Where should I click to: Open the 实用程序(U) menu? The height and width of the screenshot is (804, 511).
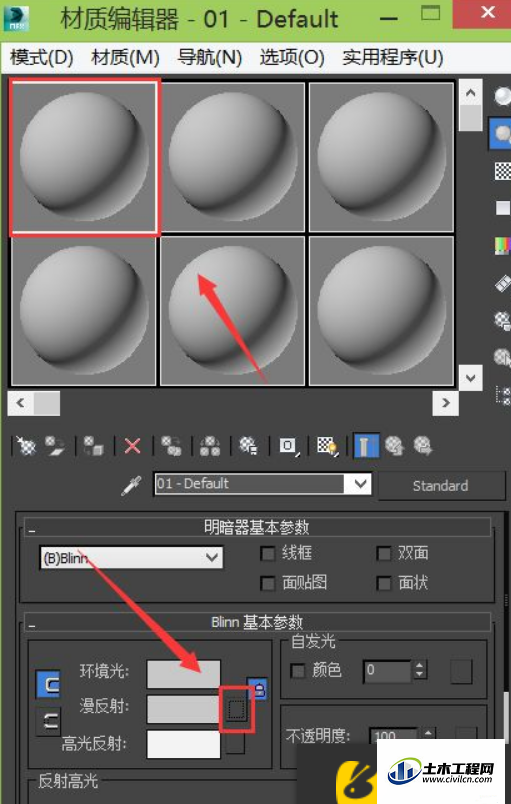coord(393,57)
